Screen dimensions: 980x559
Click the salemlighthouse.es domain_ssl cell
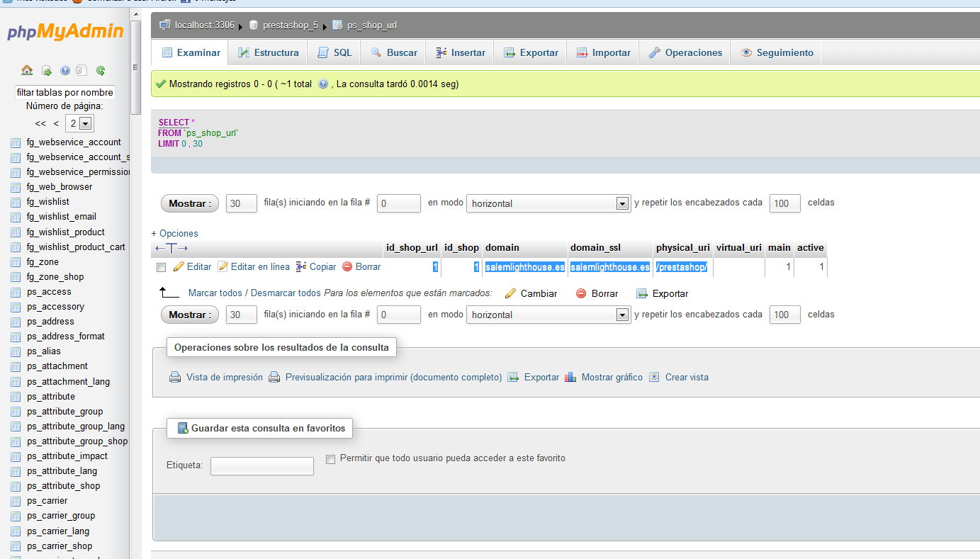point(610,267)
